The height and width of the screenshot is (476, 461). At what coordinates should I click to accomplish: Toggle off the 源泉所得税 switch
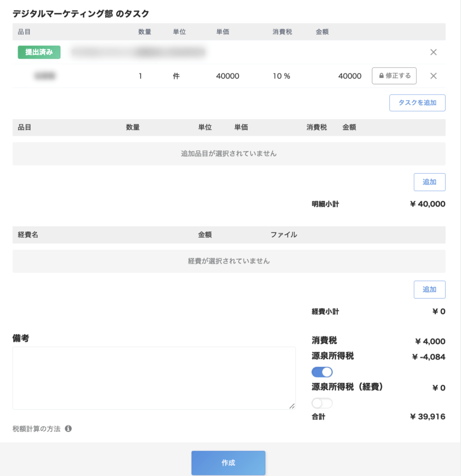tap(322, 372)
